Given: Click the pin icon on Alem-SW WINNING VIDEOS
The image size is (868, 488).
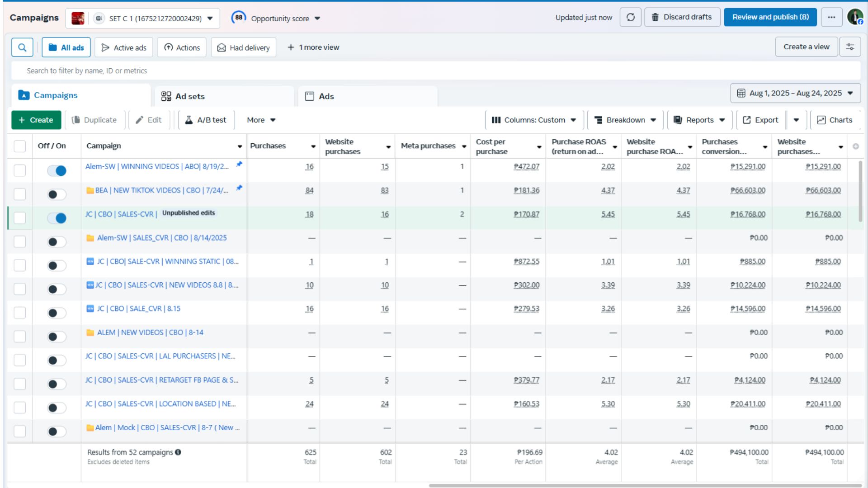Looking at the screenshot, I should 239,164.
